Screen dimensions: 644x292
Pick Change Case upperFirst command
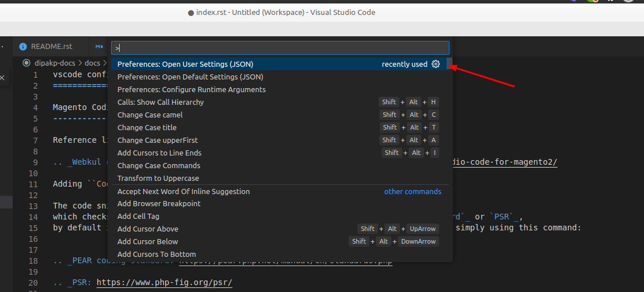tap(279, 141)
